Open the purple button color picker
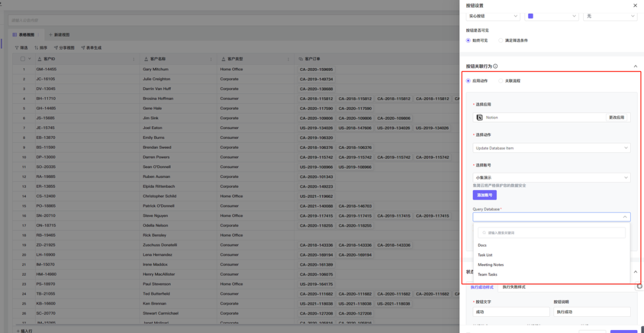Image resolution: width=644 pixels, height=333 pixels. tap(552, 16)
